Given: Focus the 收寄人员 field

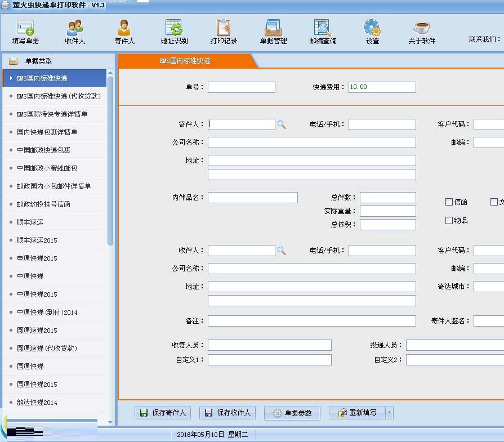Looking at the screenshot, I should [270, 345].
